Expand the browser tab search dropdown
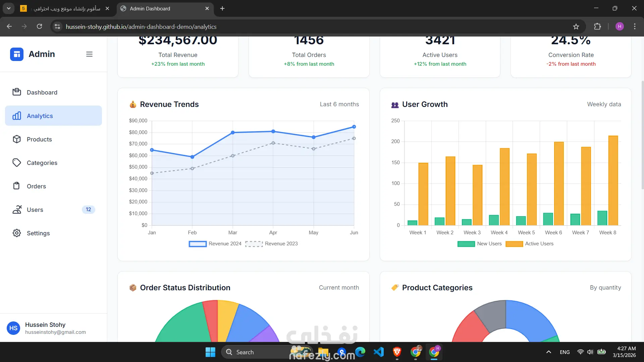644x362 pixels. [9, 8]
